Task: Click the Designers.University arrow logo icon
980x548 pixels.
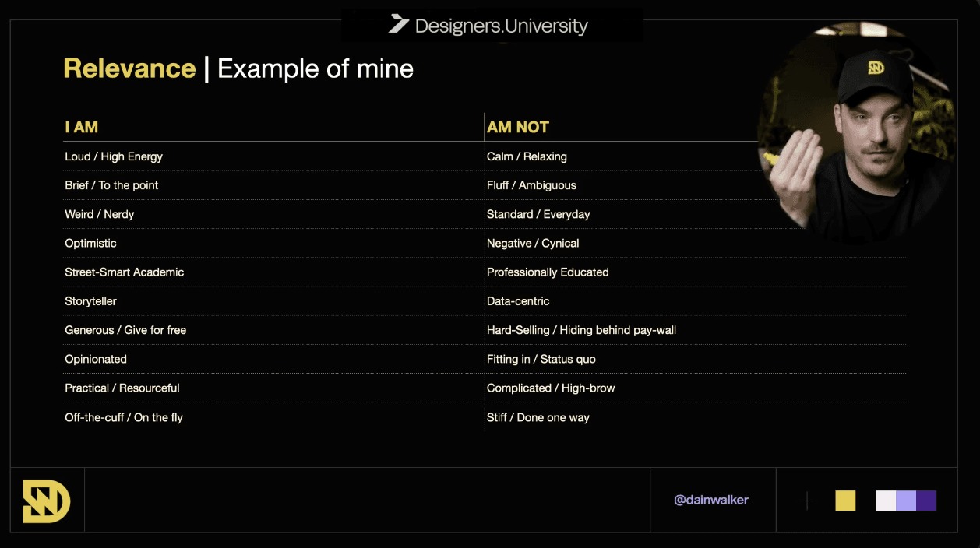Action: coord(399,24)
